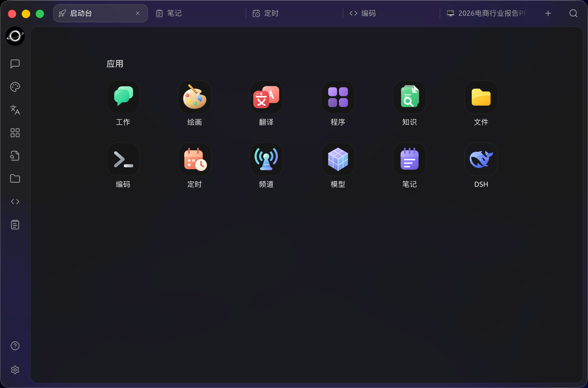The width and height of the screenshot is (588, 388).
Task: Launch the 绘画 painting app
Action: coord(194,97)
